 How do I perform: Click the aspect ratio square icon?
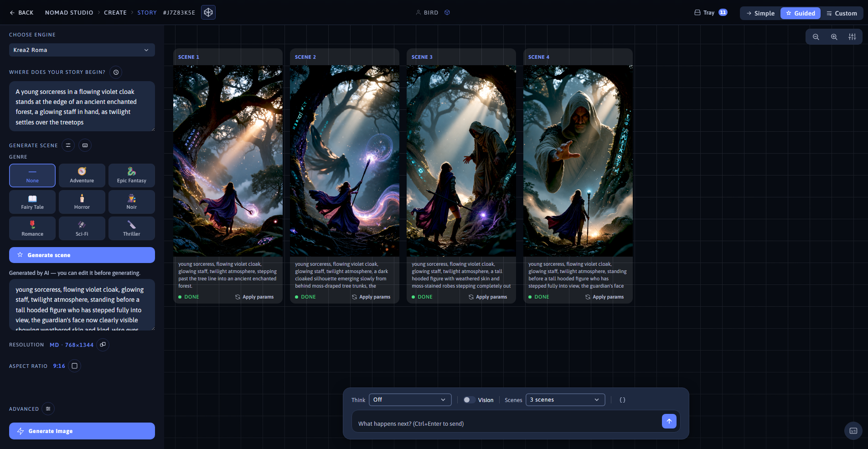[75, 366]
